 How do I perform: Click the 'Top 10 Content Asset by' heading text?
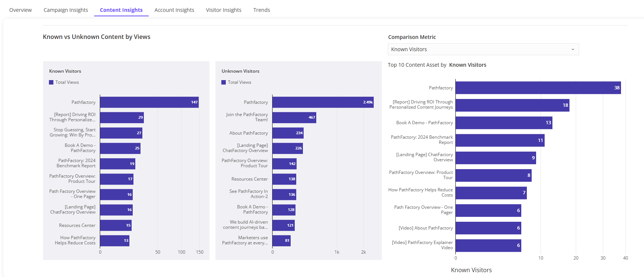(417, 65)
